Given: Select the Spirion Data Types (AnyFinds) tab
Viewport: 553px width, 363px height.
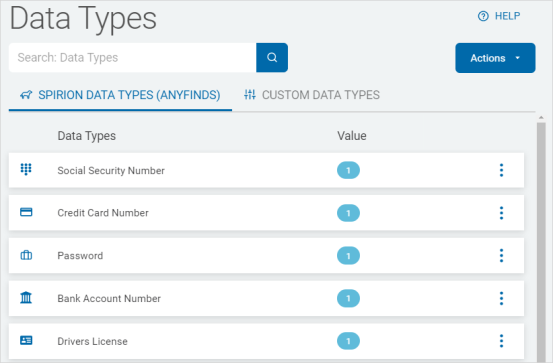Looking at the screenshot, I should click(120, 95).
